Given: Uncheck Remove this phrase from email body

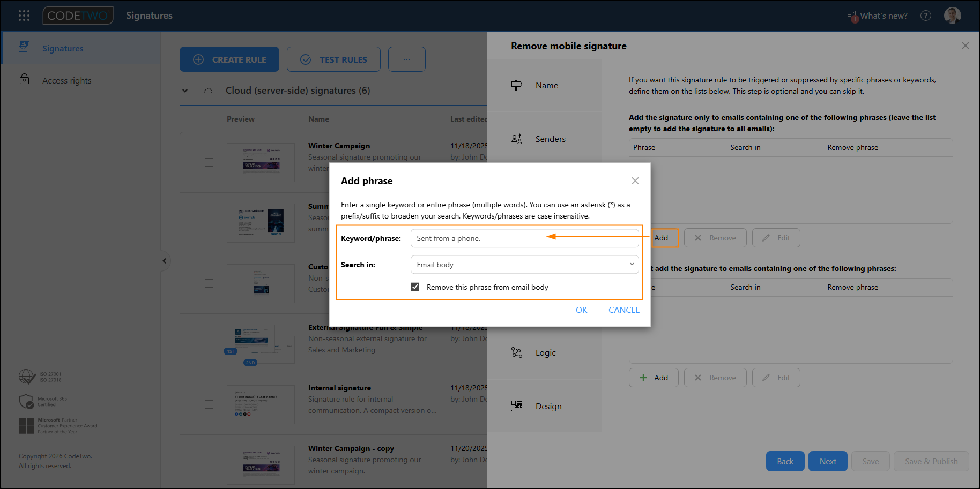Looking at the screenshot, I should pos(415,287).
